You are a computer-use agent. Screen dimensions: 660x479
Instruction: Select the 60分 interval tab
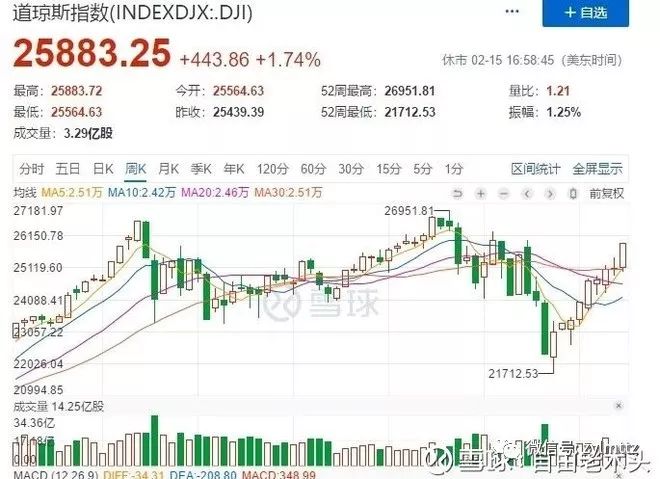point(313,169)
